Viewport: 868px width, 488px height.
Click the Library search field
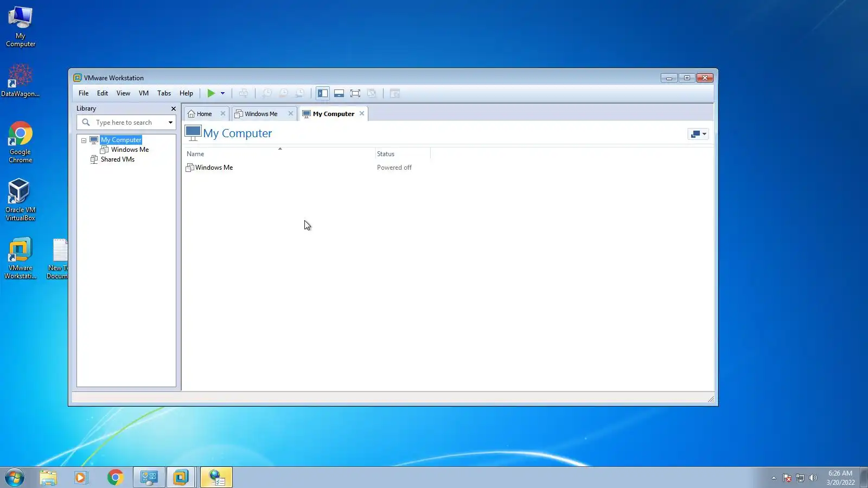(126, 123)
